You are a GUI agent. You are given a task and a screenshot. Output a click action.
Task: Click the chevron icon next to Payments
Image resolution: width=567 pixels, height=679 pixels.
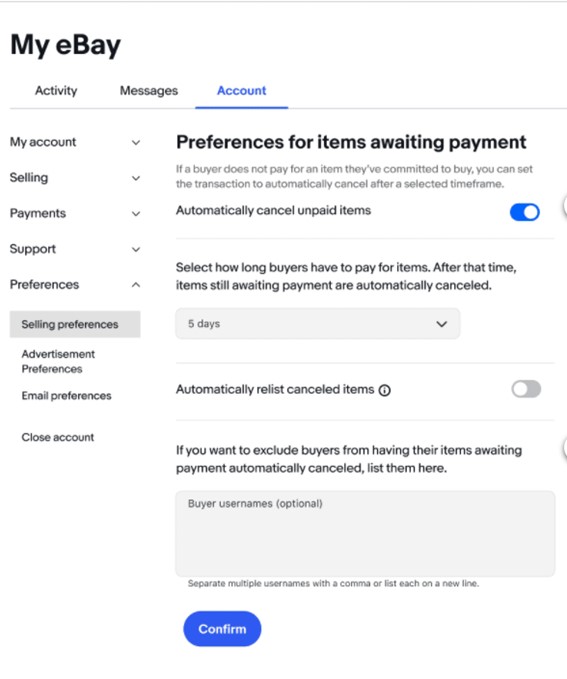[x=136, y=213]
